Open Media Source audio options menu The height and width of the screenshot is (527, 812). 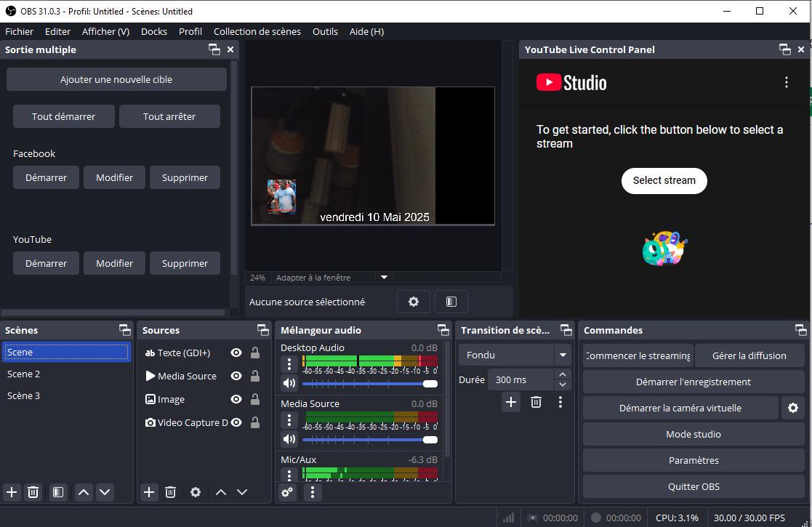coord(289,420)
